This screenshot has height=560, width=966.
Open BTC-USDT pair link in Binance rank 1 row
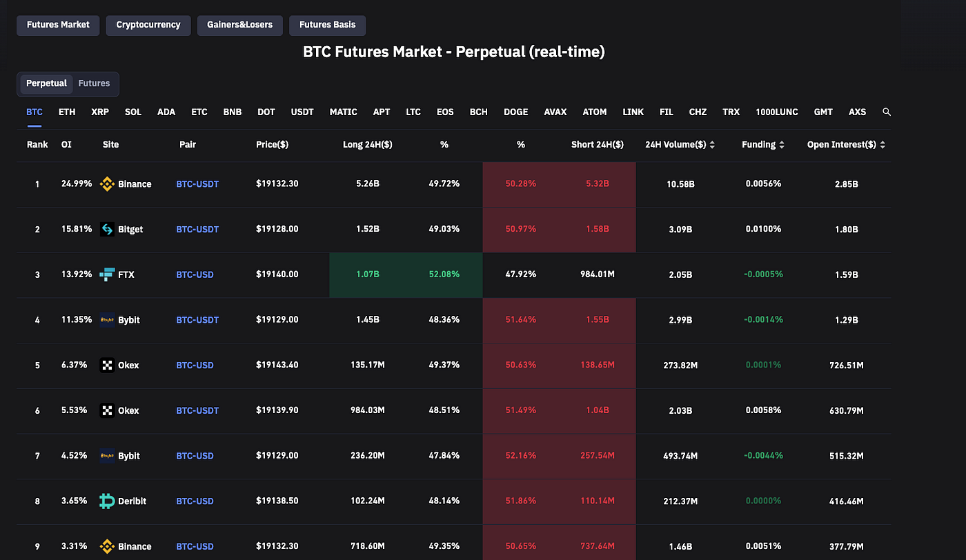pos(197,184)
